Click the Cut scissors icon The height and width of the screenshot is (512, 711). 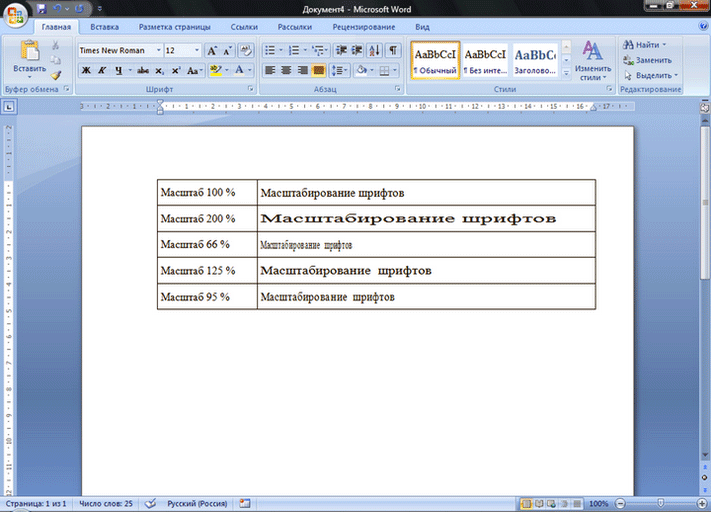55,45
